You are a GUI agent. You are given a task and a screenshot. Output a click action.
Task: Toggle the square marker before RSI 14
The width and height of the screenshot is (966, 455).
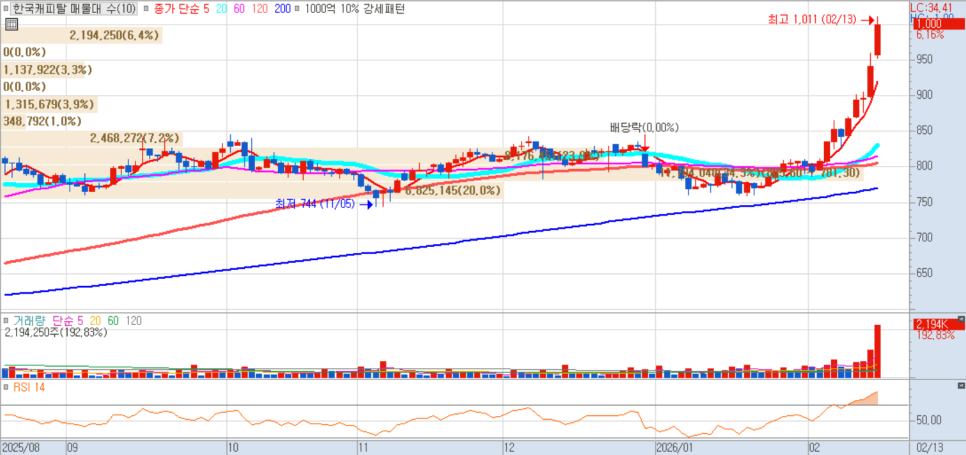pyautogui.click(x=7, y=387)
